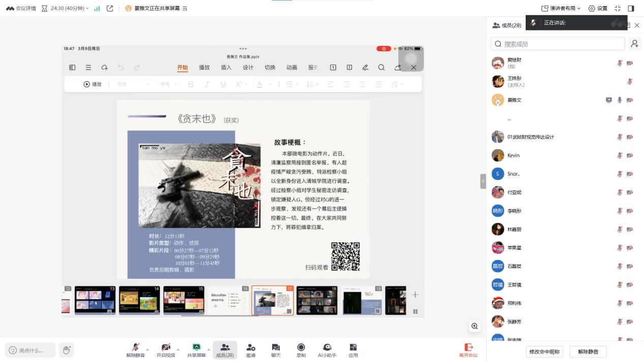Turn on camera with 开启视频
Screen dimensions: 644x362
click(166, 350)
